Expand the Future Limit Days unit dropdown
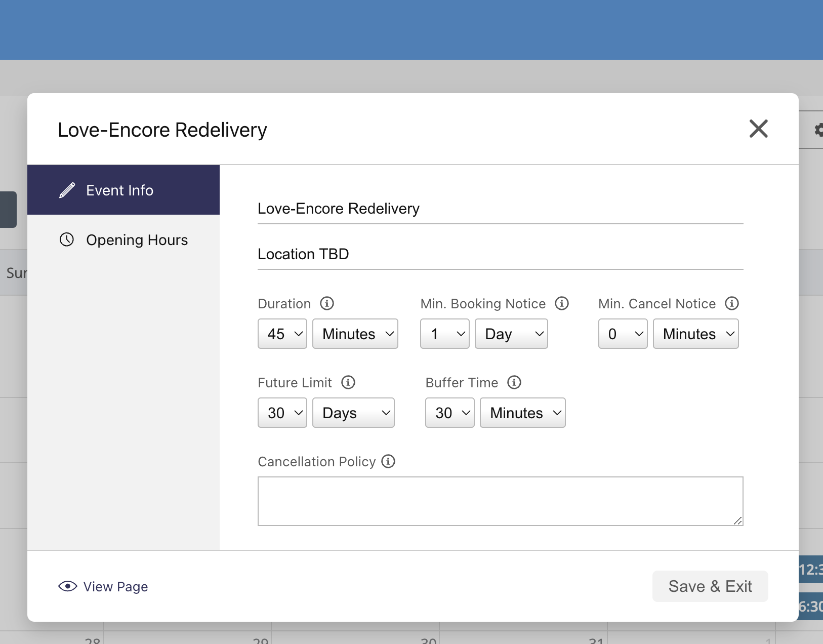This screenshot has width=823, height=644. [x=353, y=413]
